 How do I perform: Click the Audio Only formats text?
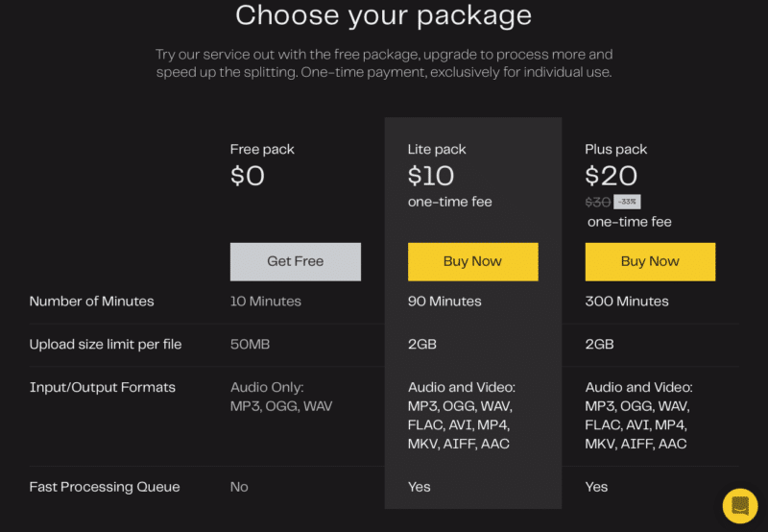(x=281, y=397)
